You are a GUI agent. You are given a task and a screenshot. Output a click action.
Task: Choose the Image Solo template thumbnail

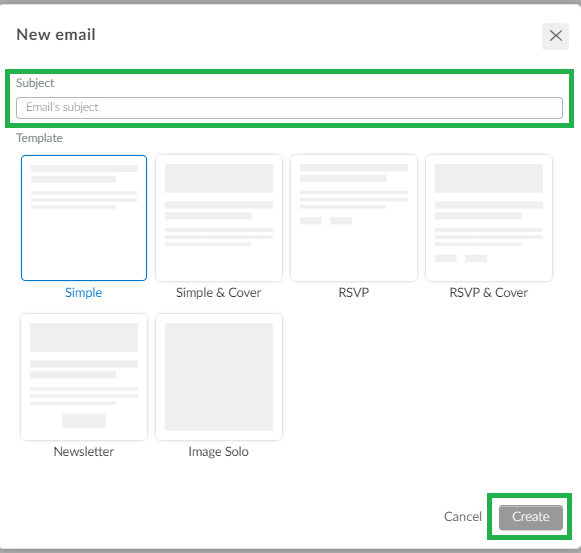click(219, 377)
